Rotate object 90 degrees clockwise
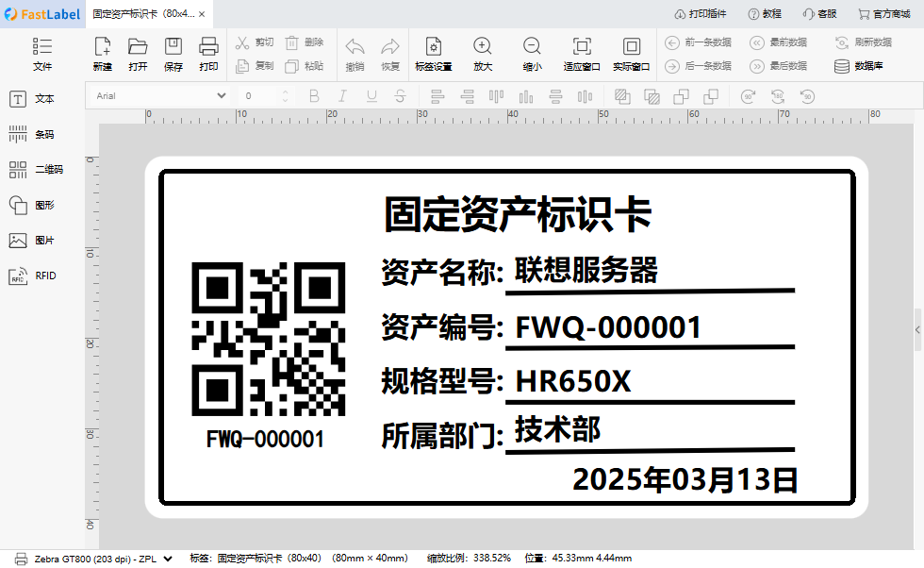The image size is (924, 568). 749,96
